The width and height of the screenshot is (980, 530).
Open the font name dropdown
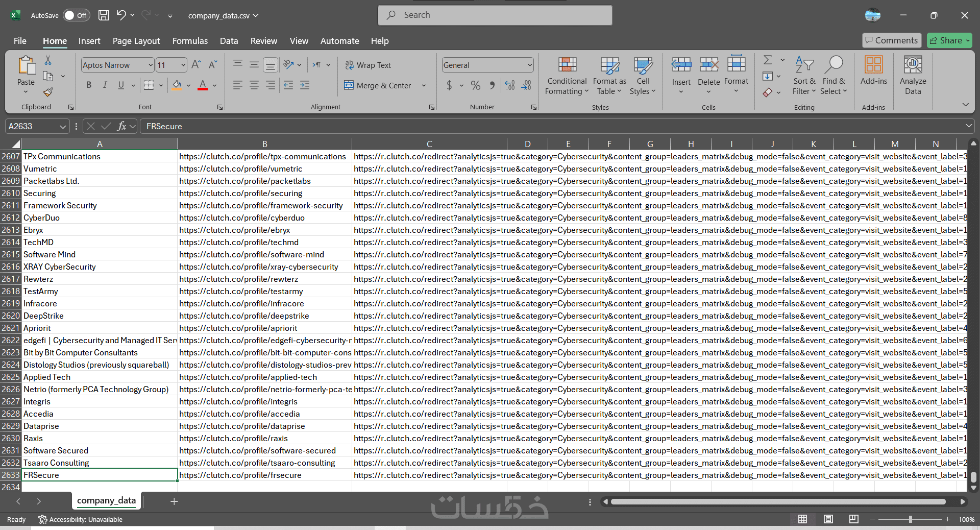click(x=151, y=65)
